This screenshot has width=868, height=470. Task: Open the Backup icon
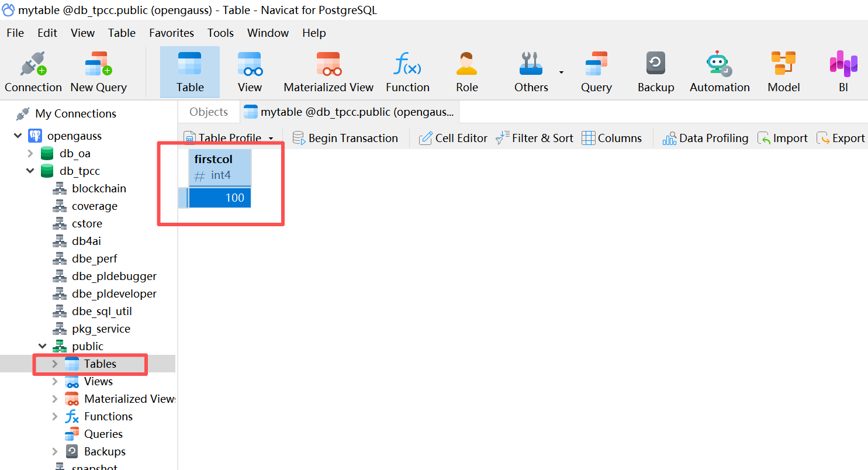pyautogui.click(x=656, y=72)
